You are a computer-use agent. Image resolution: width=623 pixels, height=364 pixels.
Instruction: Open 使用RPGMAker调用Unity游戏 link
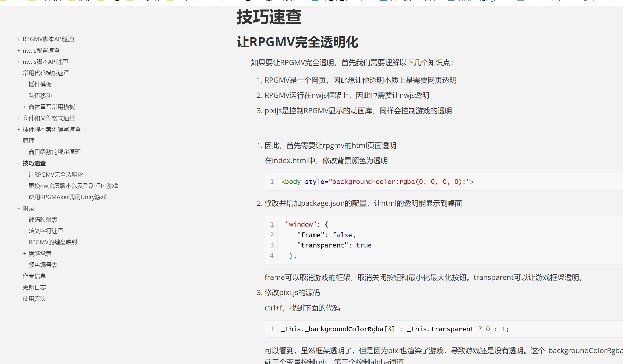(x=67, y=197)
